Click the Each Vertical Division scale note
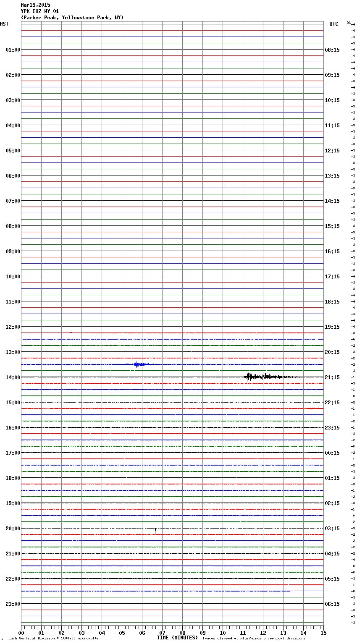Image resolution: width=357 pixels, height=644 pixels. [53, 638]
